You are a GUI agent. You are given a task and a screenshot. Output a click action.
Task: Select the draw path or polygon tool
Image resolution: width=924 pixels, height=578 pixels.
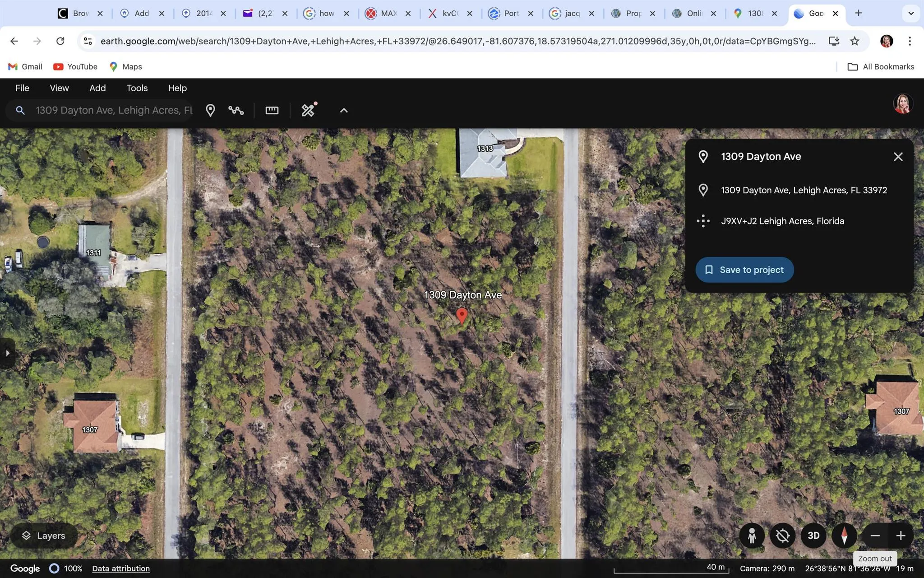236,110
